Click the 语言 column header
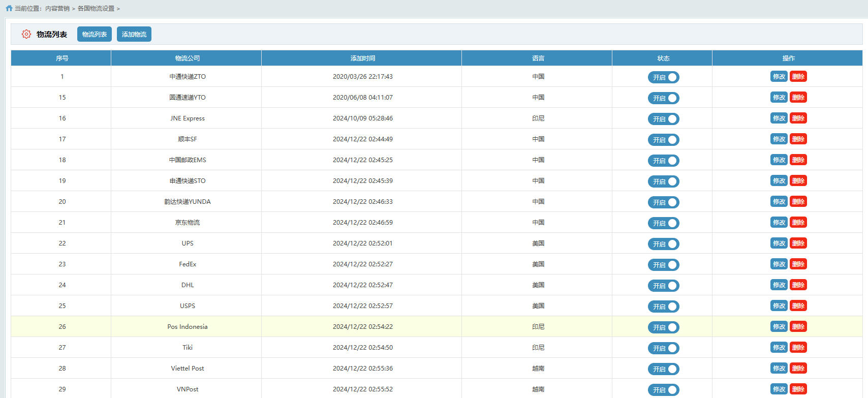This screenshot has width=868, height=398. [537, 58]
